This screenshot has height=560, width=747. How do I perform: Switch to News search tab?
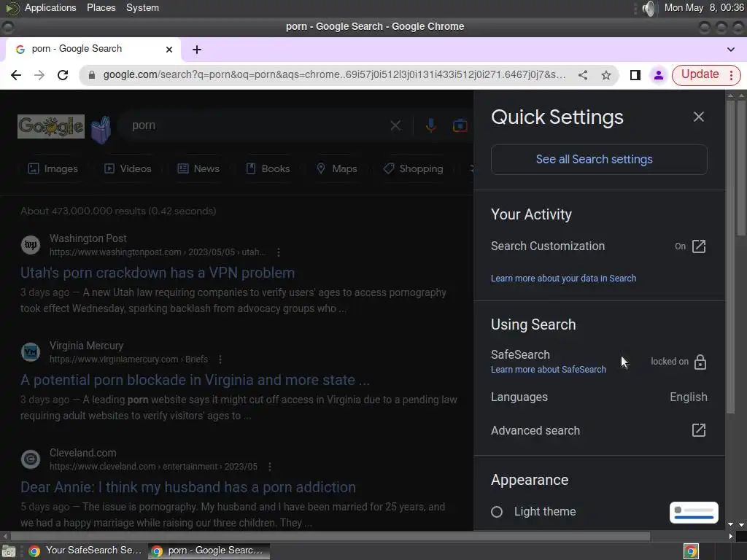click(198, 168)
